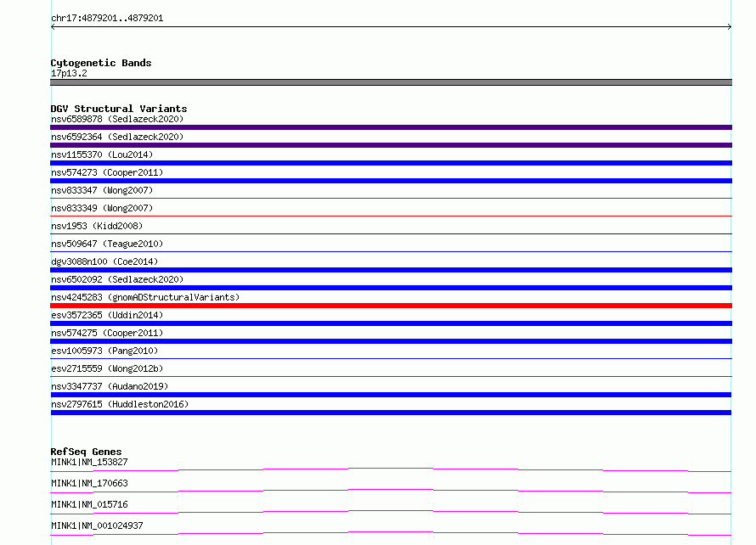Open variant nsv574275 (Cooper2011)
This screenshot has height=545, width=756.
click(x=107, y=333)
